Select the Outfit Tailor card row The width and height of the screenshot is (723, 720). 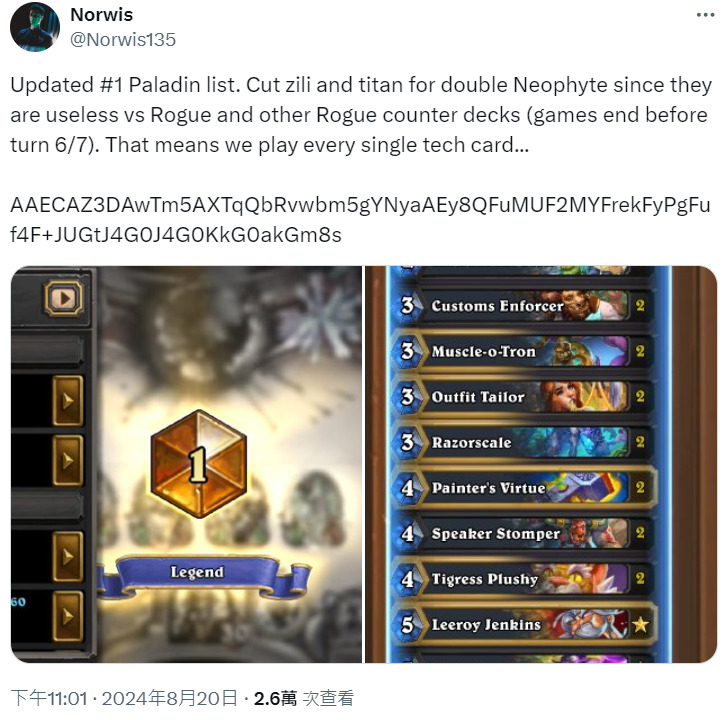[x=522, y=396]
